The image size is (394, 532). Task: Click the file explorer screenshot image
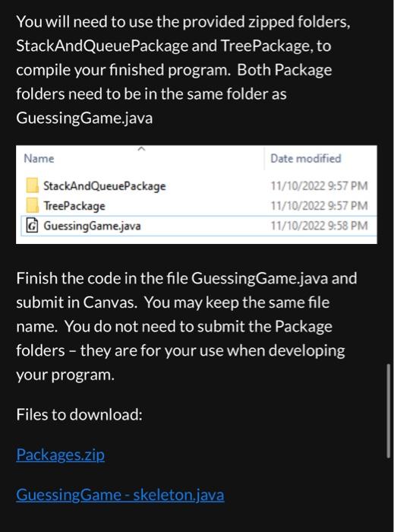coord(197,195)
